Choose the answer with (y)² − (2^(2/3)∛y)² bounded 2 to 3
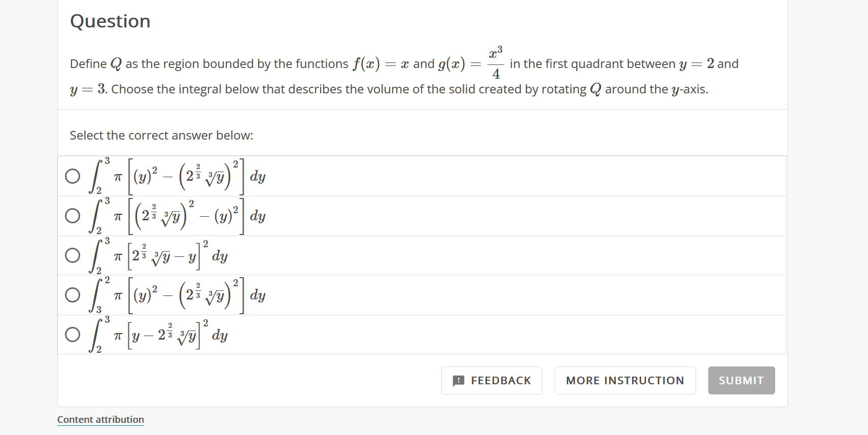Viewport: 868px width, 435px height. click(72, 176)
